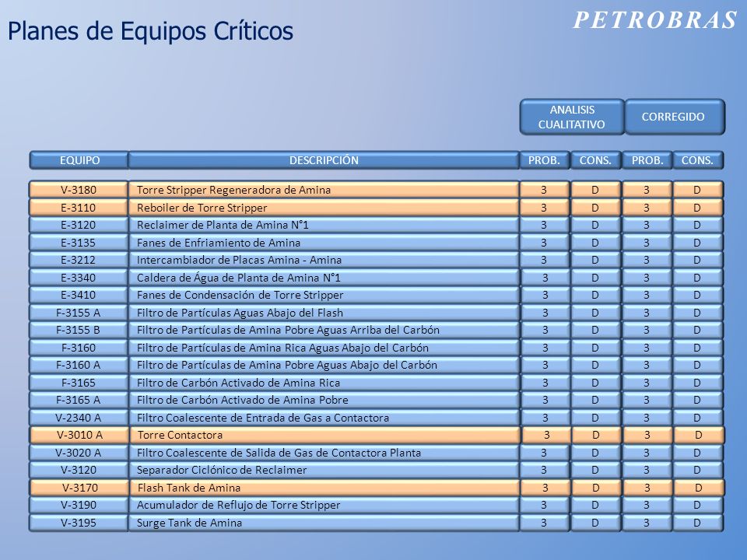Image resolution: width=747 pixels, height=560 pixels.
Task: Click Filtro de Partículas Aguas Abajo del Flash
Action: pyautogui.click(x=324, y=313)
